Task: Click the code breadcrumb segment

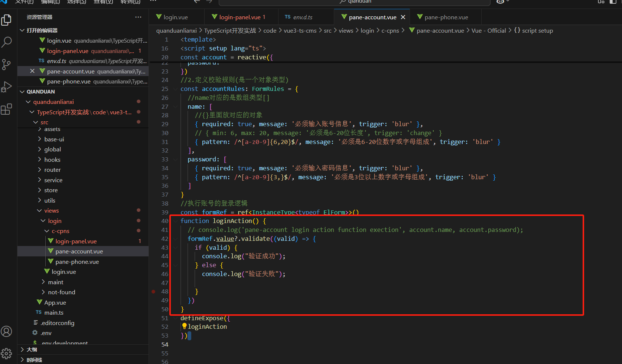Action: 270,30
